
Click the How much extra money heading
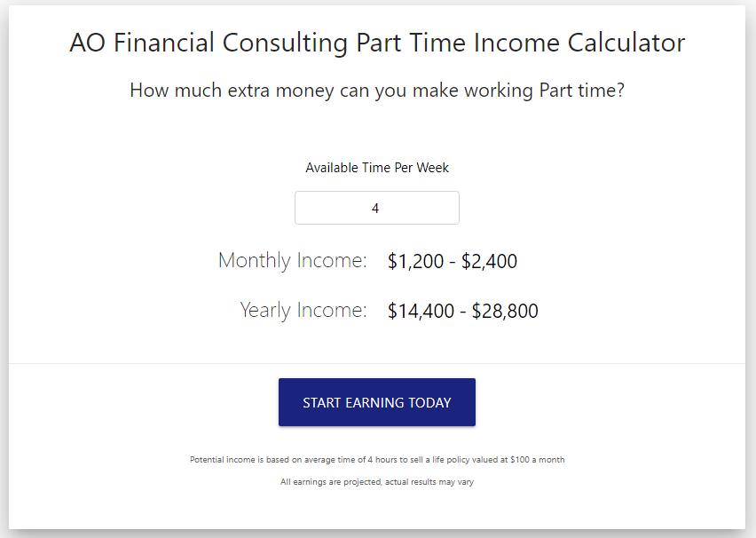376,90
